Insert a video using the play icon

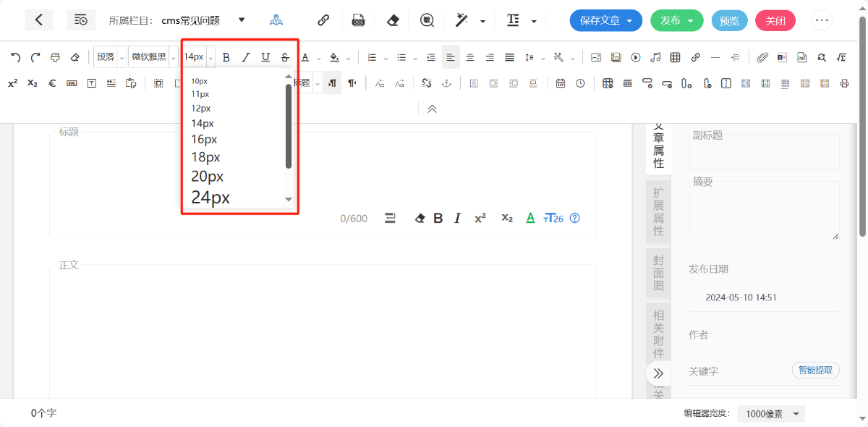(636, 57)
